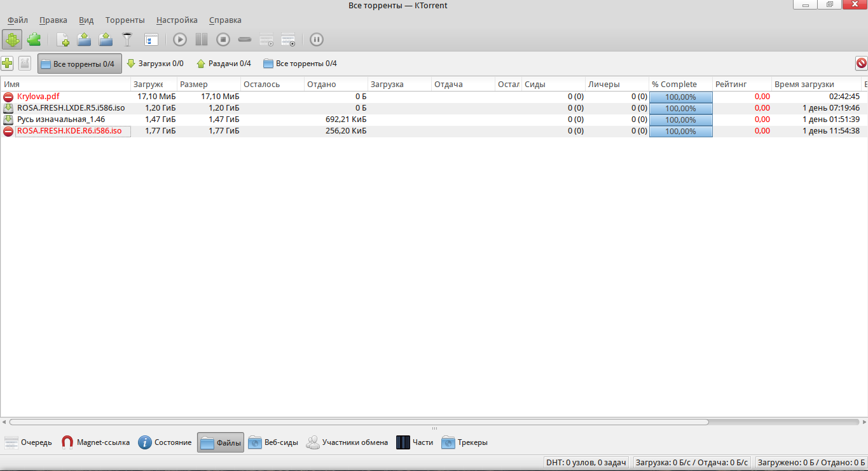
Task: Open the funnel filter toolbar icon
Action: pyautogui.click(x=128, y=40)
